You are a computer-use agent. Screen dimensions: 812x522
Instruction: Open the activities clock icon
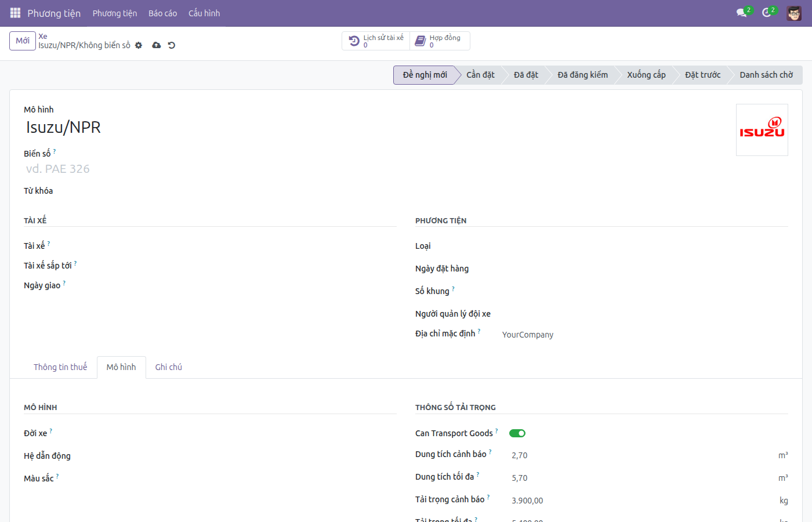(x=767, y=13)
